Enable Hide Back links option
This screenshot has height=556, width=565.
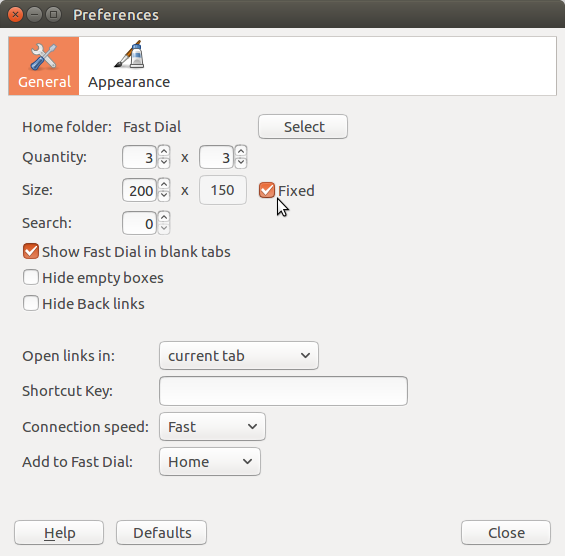click(x=31, y=303)
